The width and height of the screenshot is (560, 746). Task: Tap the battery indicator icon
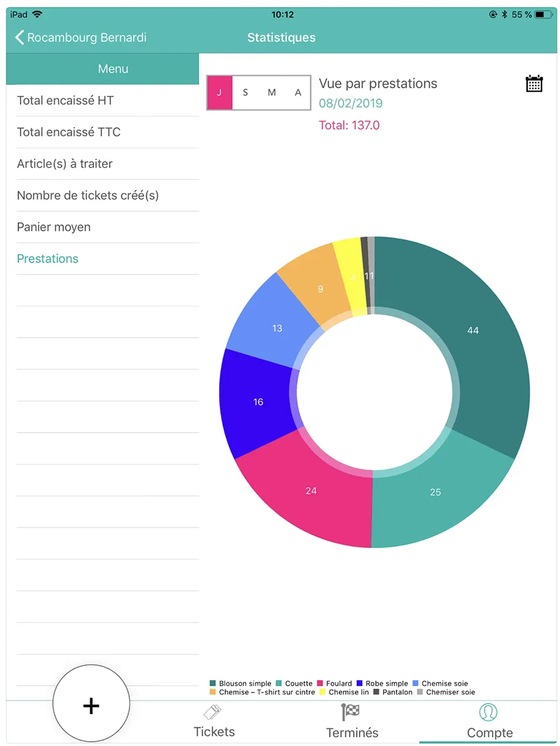click(x=544, y=14)
